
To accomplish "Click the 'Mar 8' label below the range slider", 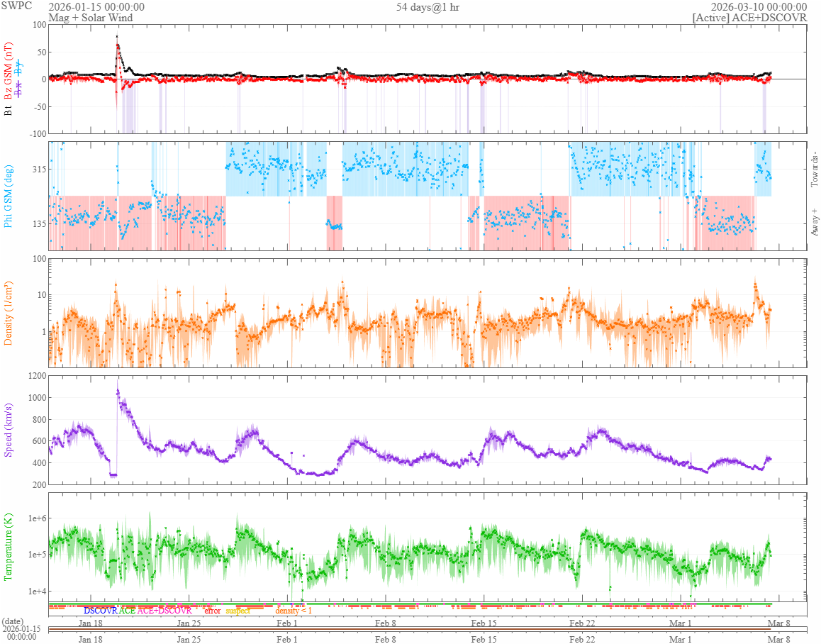I will pyautogui.click(x=779, y=639).
